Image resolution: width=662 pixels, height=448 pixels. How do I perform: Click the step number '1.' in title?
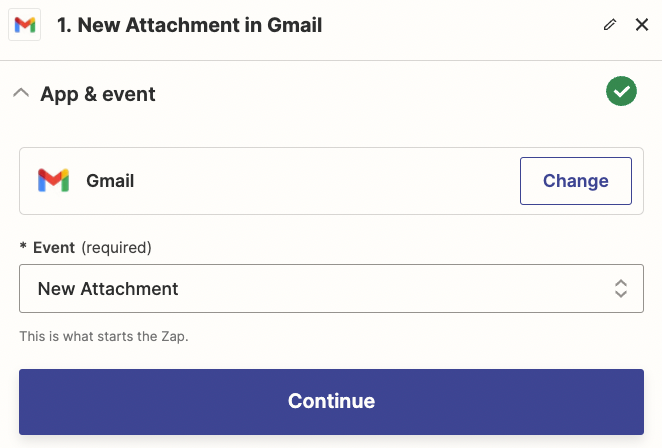tap(65, 25)
